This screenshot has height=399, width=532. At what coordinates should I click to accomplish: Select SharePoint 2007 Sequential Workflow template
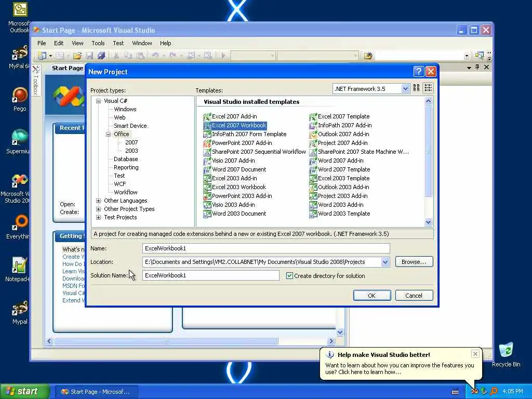255,152
